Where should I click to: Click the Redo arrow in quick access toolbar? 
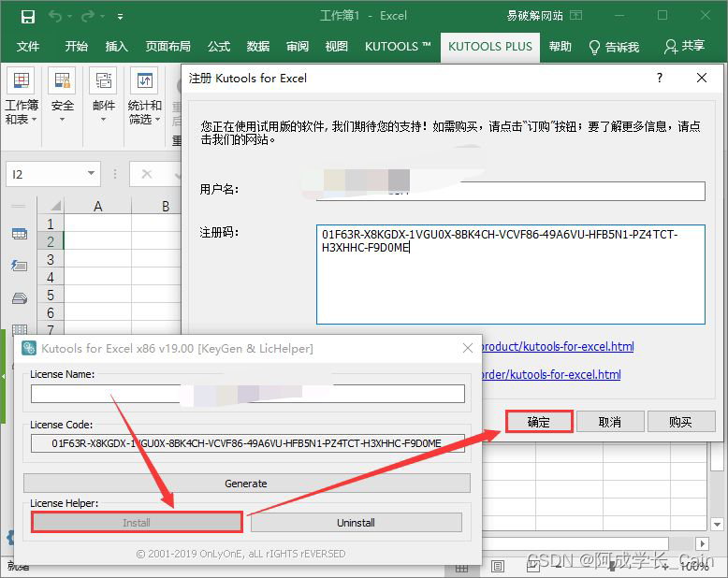(87, 17)
